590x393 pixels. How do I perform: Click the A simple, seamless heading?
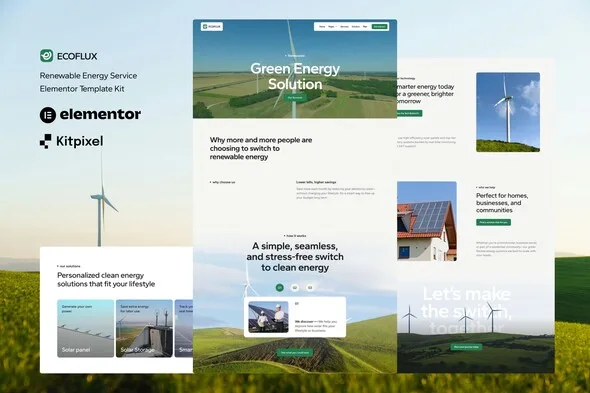295,257
